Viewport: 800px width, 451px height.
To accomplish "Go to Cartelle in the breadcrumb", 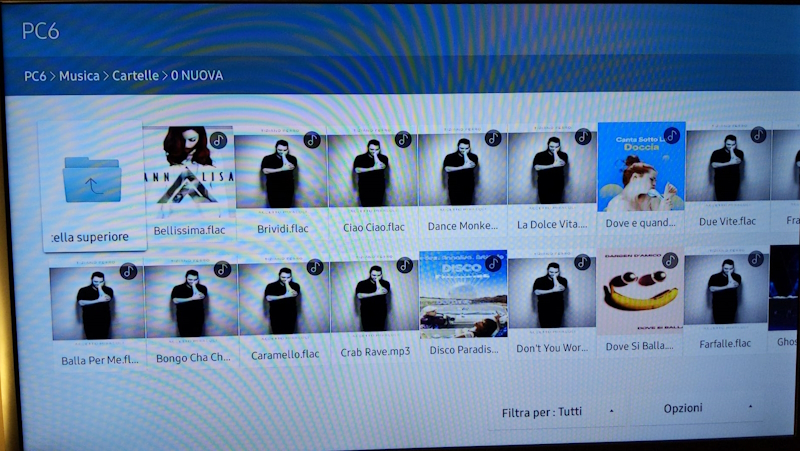I will coord(135,76).
